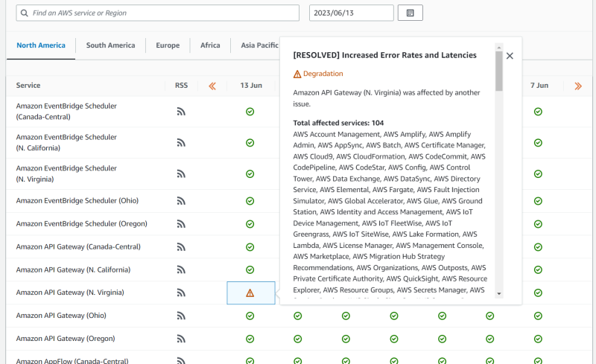Open RSS feed for EventBridge Scheduler (Oregon)

[181, 224]
